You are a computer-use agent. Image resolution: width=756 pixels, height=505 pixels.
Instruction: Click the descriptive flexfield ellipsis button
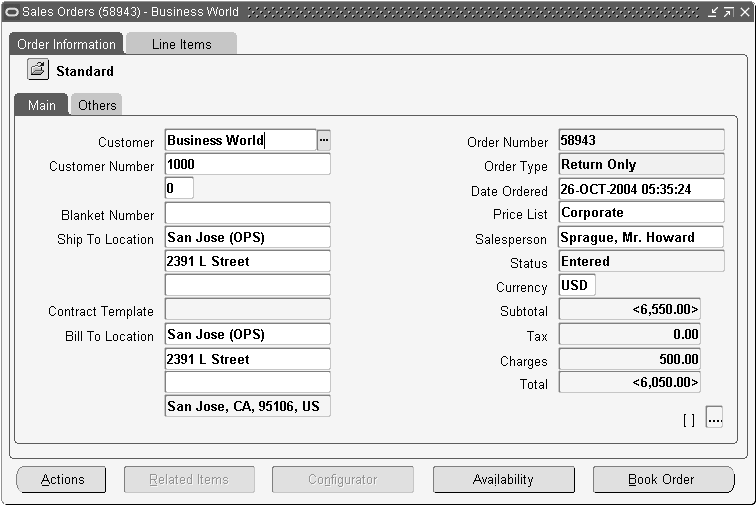pos(715,417)
